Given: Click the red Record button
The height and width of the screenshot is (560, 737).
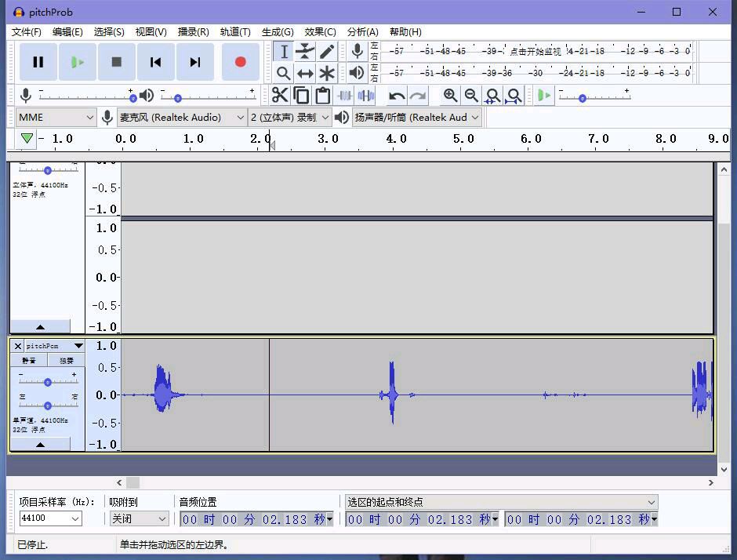Looking at the screenshot, I should click(240, 62).
